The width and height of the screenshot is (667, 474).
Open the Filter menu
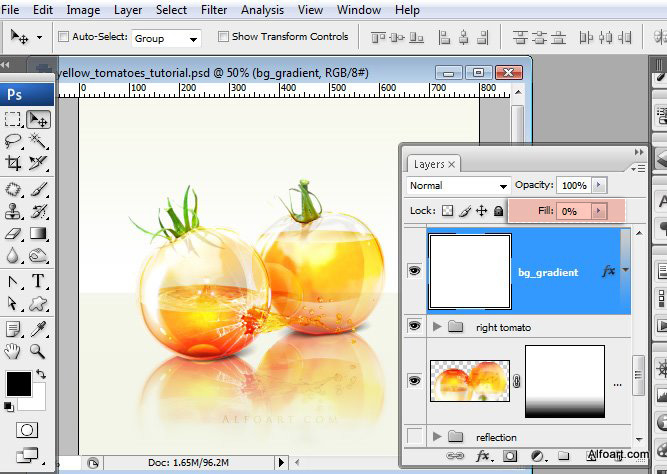(x=214, y=10)
